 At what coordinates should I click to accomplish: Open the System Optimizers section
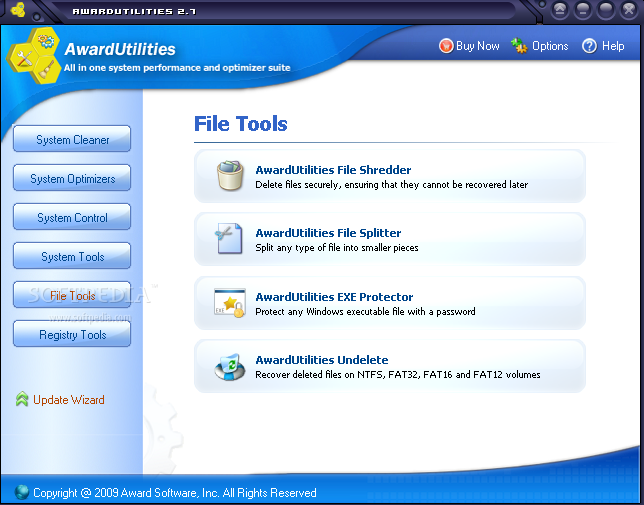pyautogui.click(x=72, y=178)
